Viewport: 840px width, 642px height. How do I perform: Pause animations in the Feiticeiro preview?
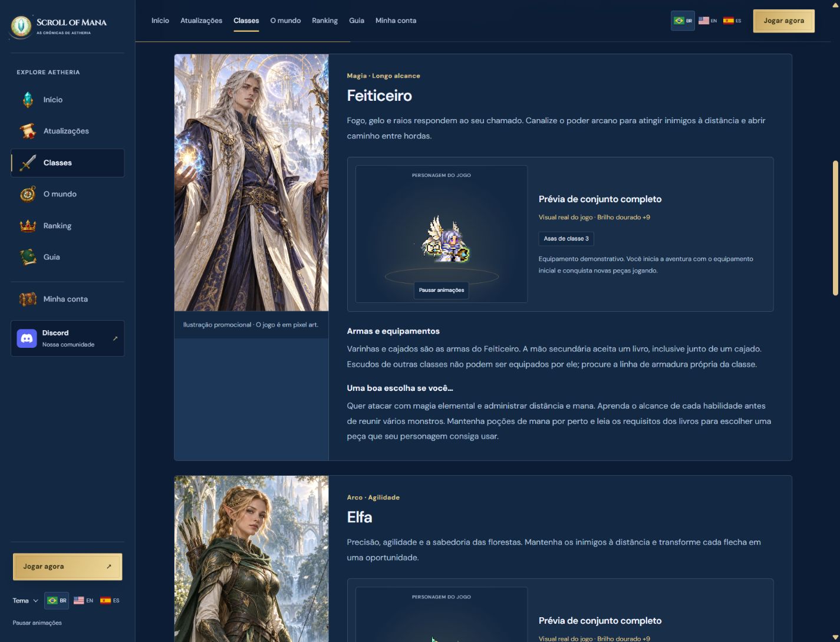pos(442,290)
